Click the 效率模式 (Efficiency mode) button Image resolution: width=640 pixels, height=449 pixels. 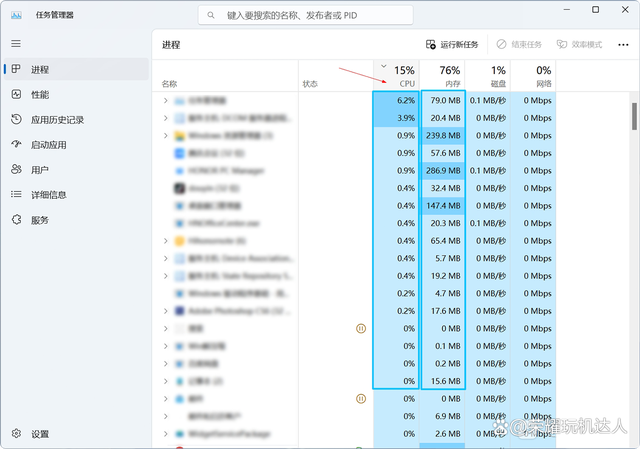point(579,45)
